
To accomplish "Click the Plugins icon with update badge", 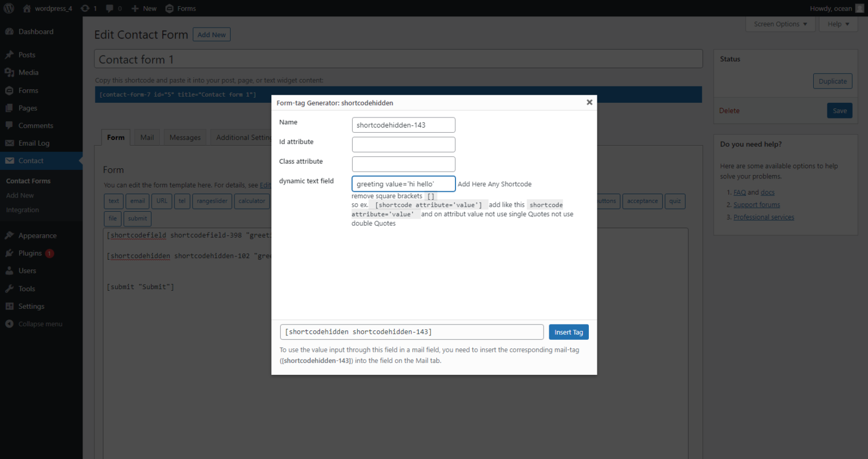I will click(x=10, y=253).
